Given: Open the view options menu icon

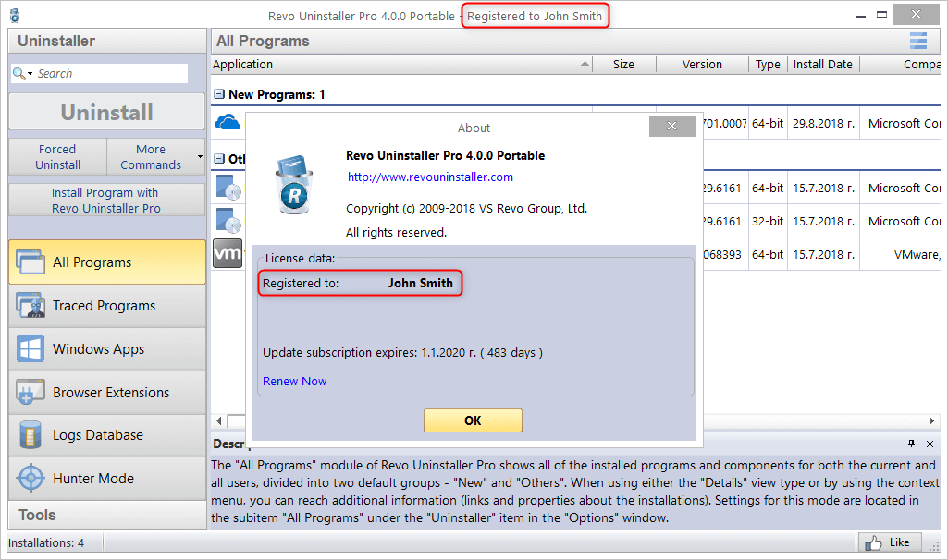Looking at the screenshot, I should coord(918,41).
